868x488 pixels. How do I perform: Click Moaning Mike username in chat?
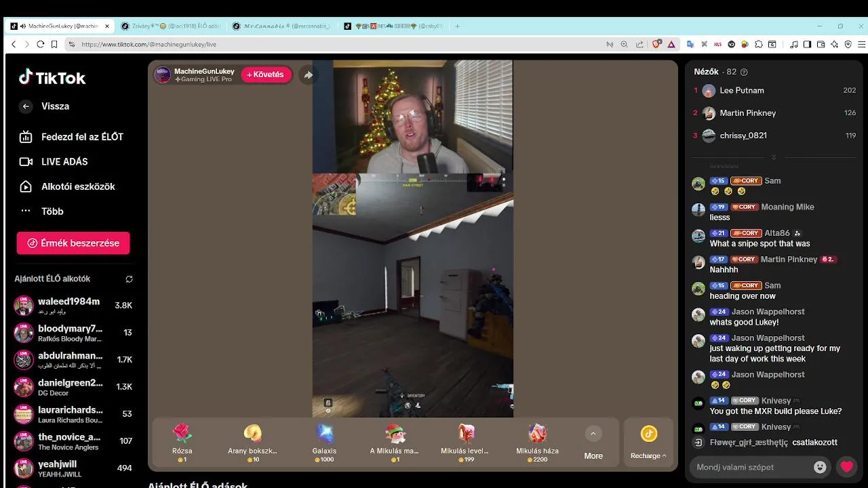click(787, 207)
